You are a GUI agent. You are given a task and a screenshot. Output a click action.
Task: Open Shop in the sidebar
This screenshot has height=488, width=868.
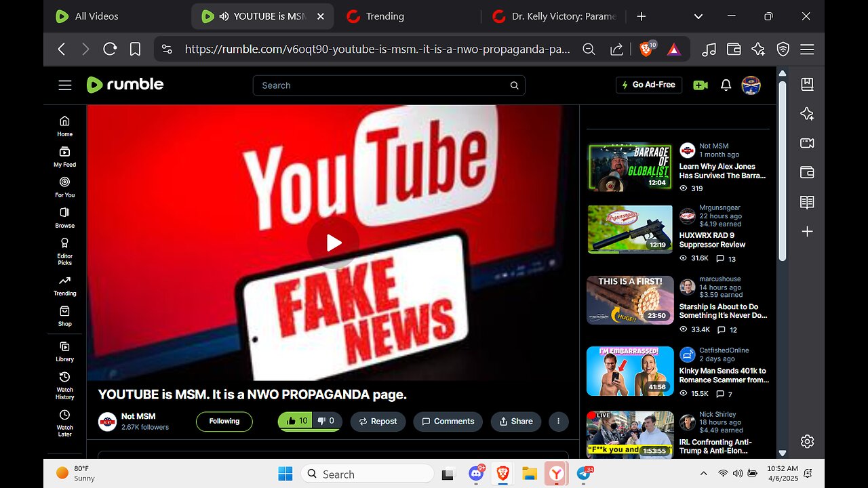(x=64, y=316)
